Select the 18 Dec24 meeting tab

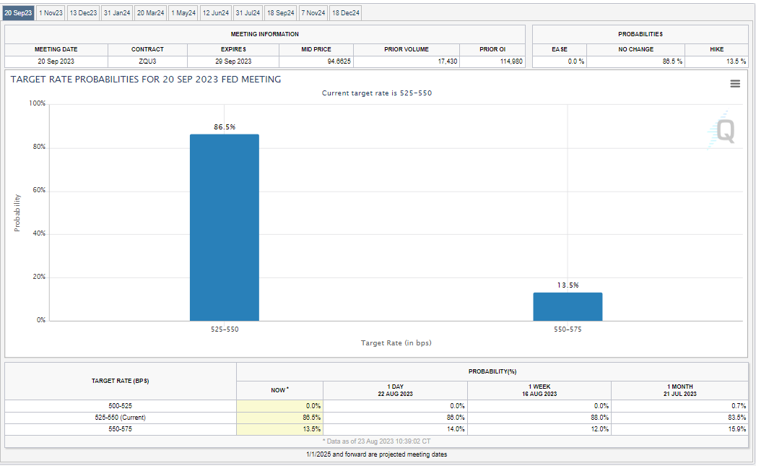[346, 13]
